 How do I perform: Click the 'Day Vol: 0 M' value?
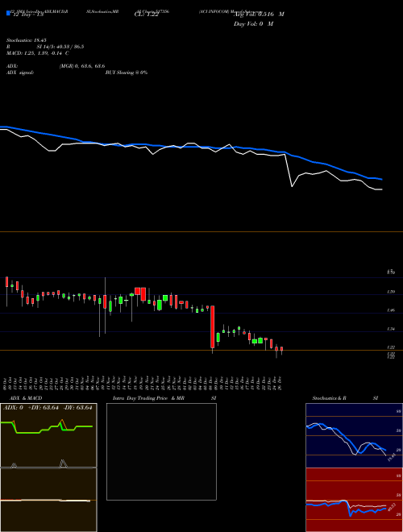click(x=253, y=24)
